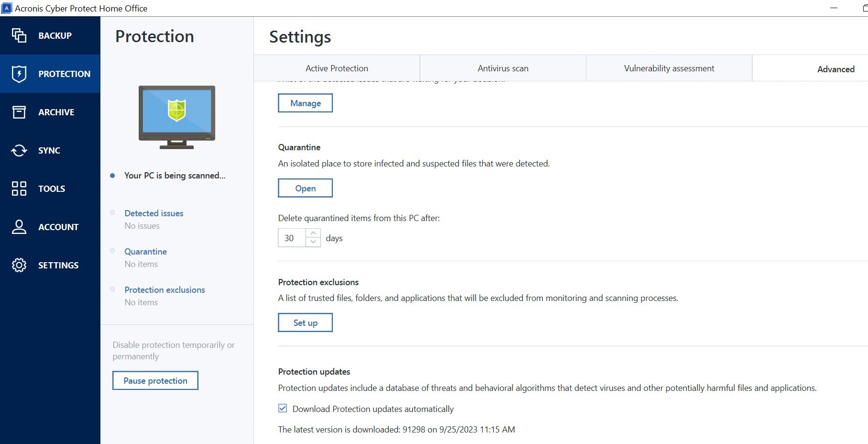Click the Account person icon

19,227
